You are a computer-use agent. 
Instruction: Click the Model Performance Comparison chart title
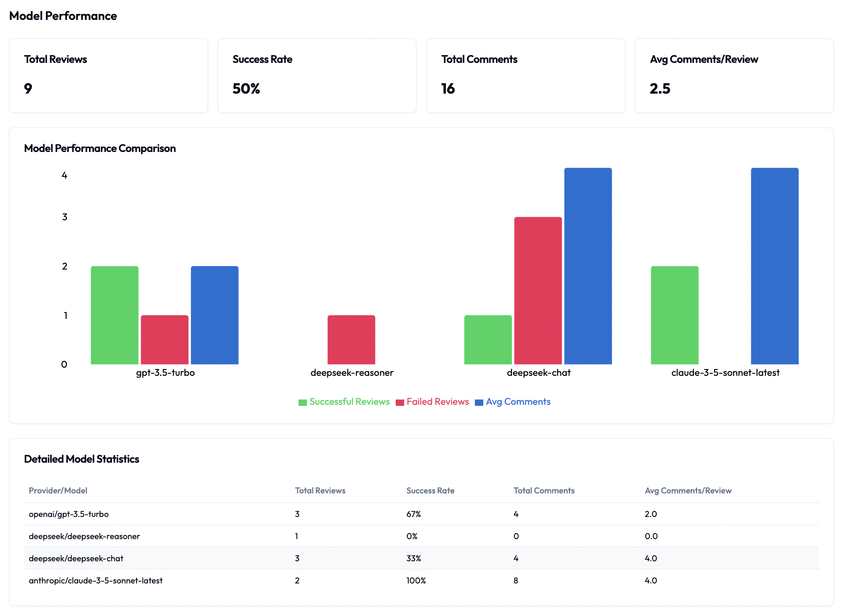click(x=99, y=148)
